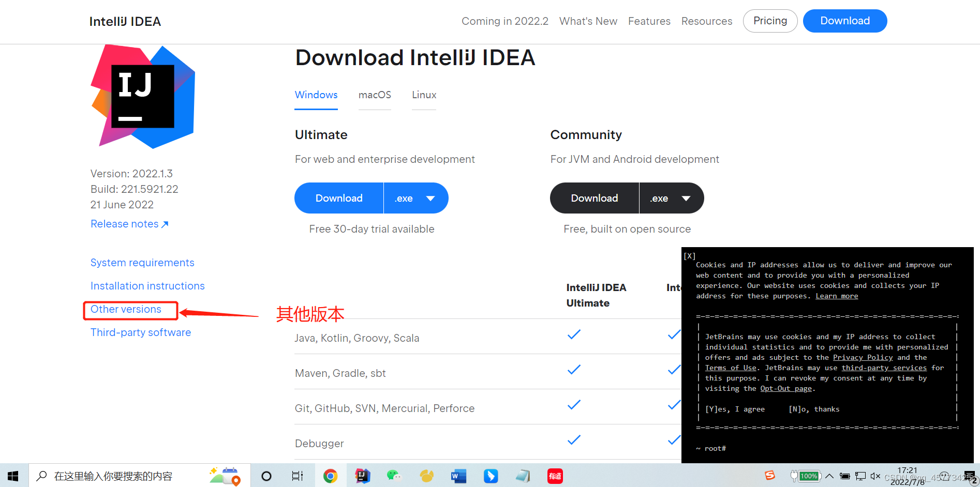980x487 pixels.
Task: Switch to the macOS tab
Action: pyautogui.click(x=375, y=95)
